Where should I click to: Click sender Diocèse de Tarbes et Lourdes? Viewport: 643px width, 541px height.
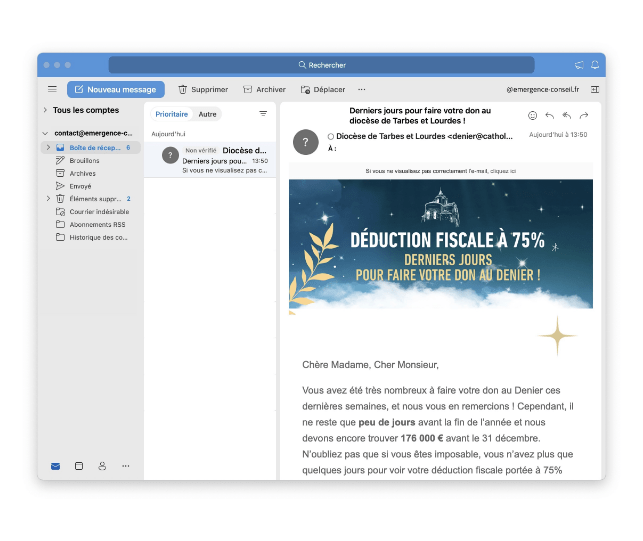click(x=424, y=136)
